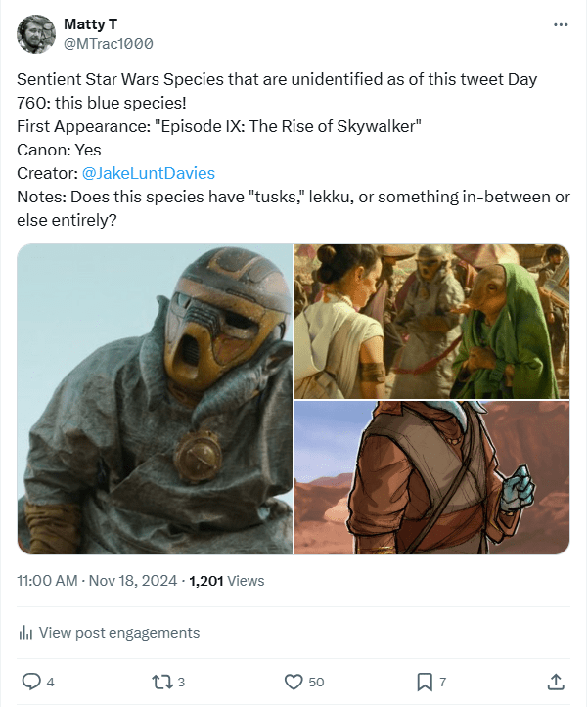The width and height of the screenshot is (588, 707).
Task: Open the share icon menu
Action: [x=555, y=681]
